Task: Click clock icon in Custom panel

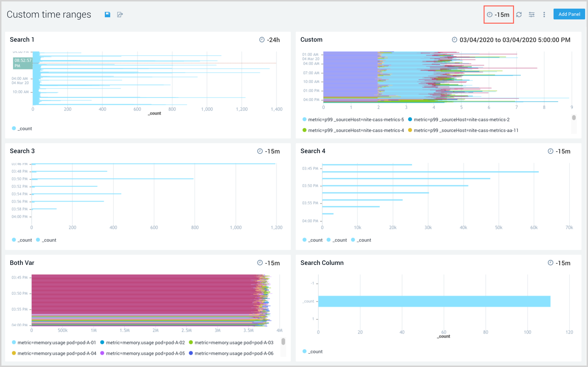Action: point(454,40)
